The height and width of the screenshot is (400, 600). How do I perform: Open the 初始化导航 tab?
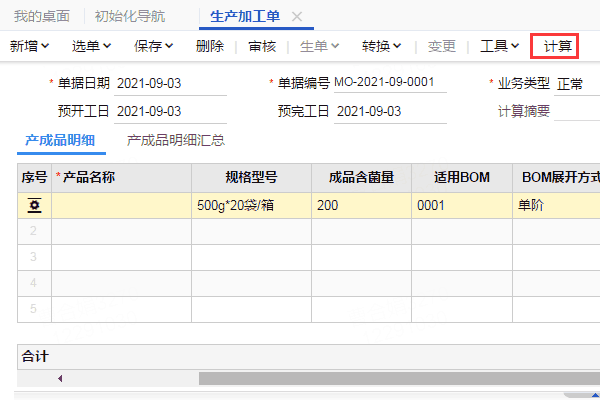130,17
